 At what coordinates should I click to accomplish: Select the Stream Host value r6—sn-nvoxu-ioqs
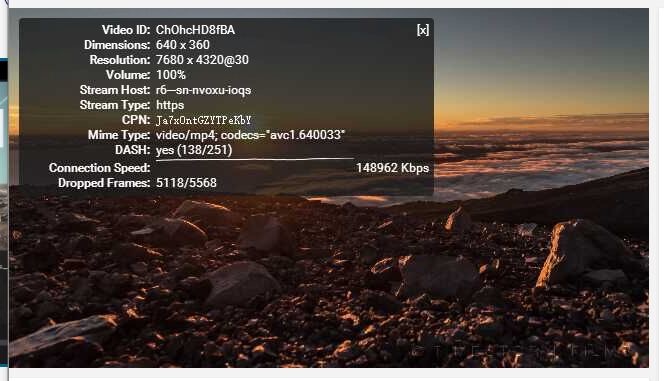[x=203, y=90]
